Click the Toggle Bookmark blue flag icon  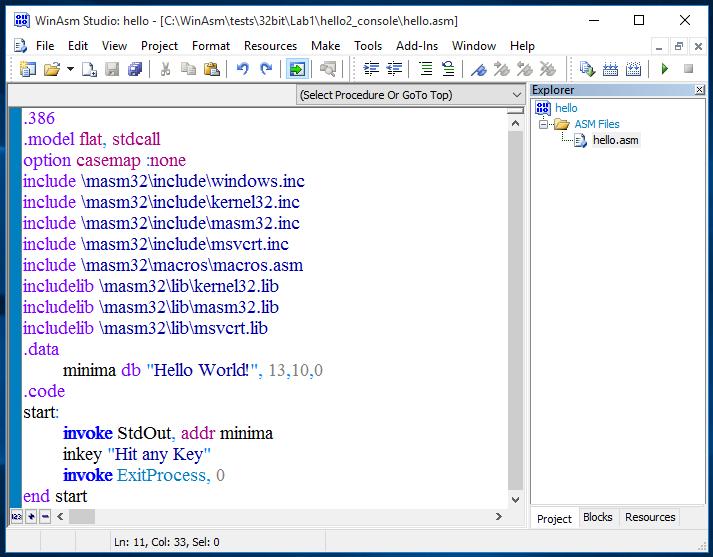click(479, 69)
